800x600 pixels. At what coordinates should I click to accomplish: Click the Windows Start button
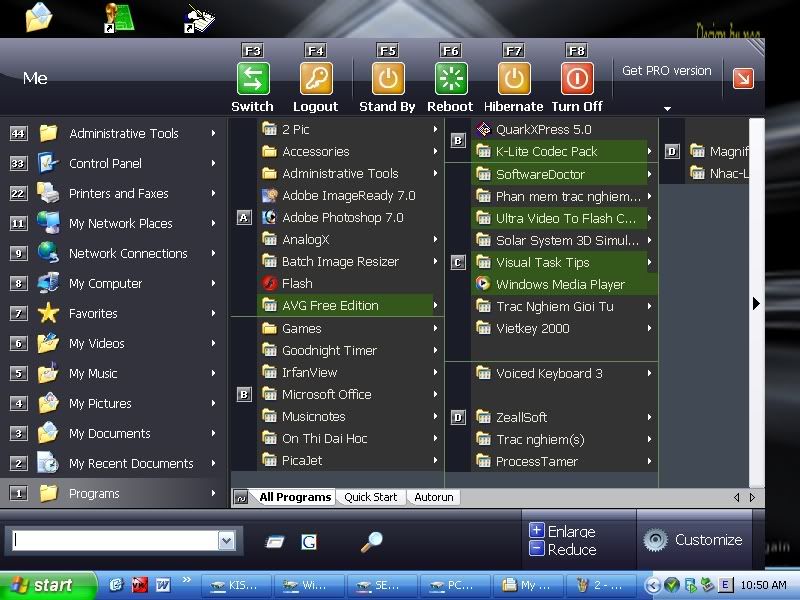coord(42,585)
